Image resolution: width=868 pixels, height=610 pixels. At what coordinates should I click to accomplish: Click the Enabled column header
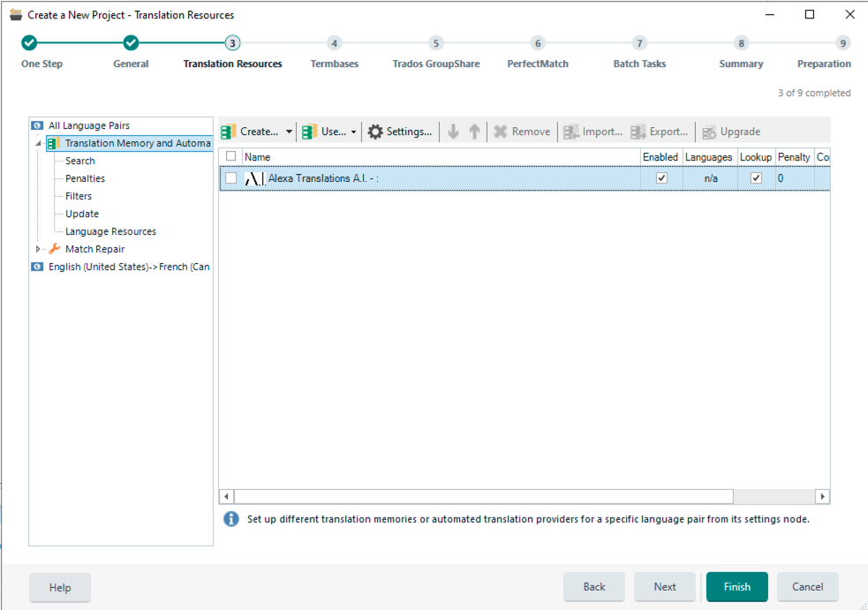click(661, 157)
